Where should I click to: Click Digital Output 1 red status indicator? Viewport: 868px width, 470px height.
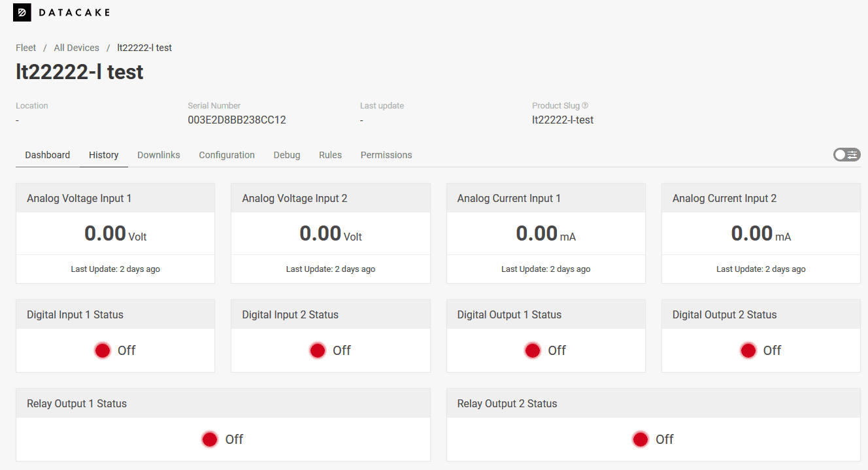point(533,350)
